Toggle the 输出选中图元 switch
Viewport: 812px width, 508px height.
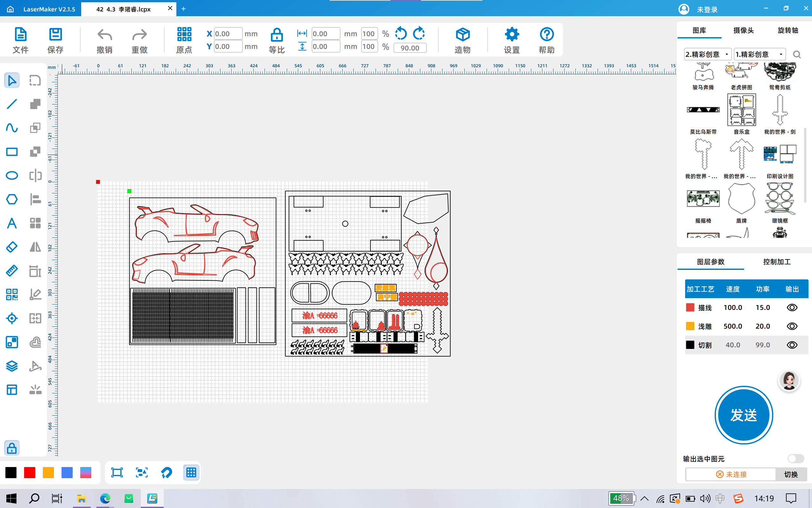[x=796, y=458]
